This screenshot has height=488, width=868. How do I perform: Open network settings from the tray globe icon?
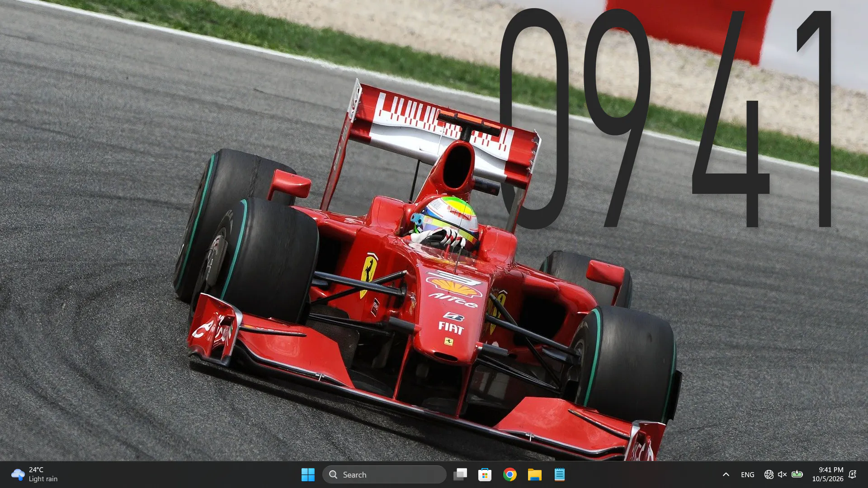click(769, 474)
